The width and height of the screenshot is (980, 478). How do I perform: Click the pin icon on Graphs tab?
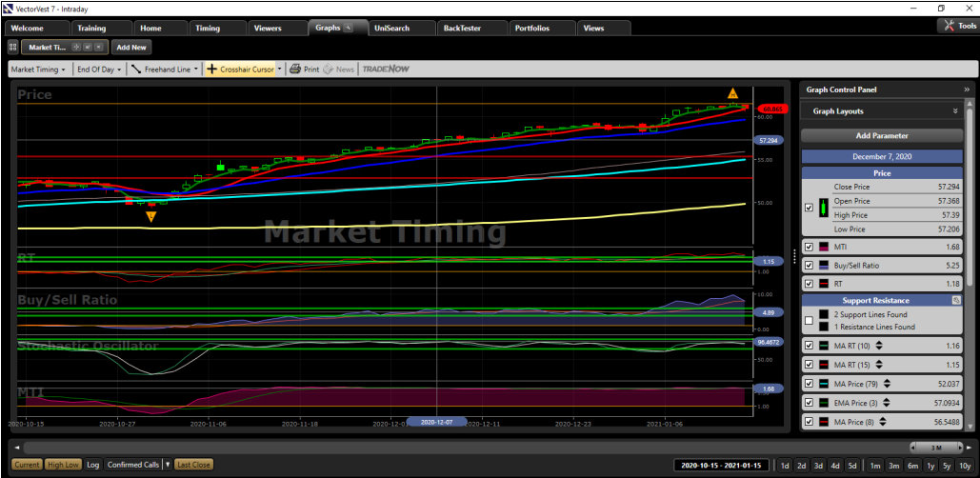(349, 28)
